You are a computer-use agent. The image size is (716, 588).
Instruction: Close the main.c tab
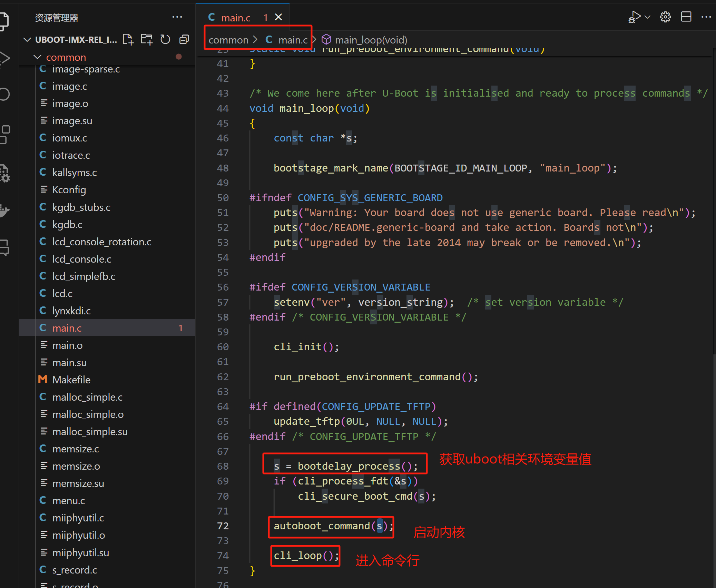click(x=278, y=17)
